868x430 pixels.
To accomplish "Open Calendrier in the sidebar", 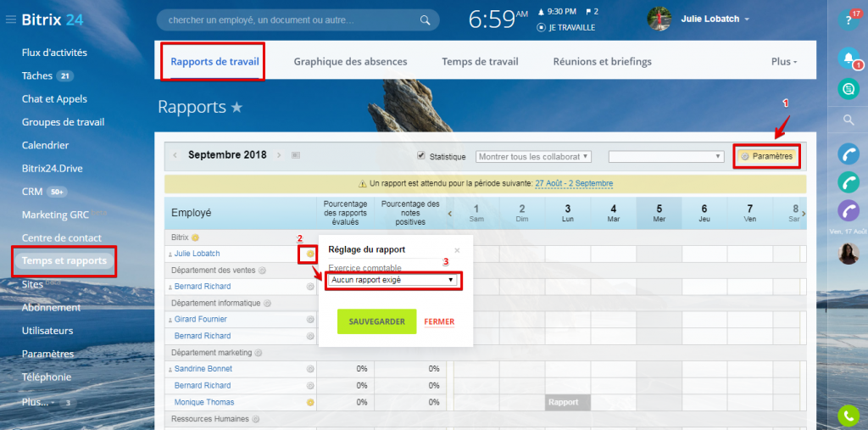I will (x=46, y=145).
